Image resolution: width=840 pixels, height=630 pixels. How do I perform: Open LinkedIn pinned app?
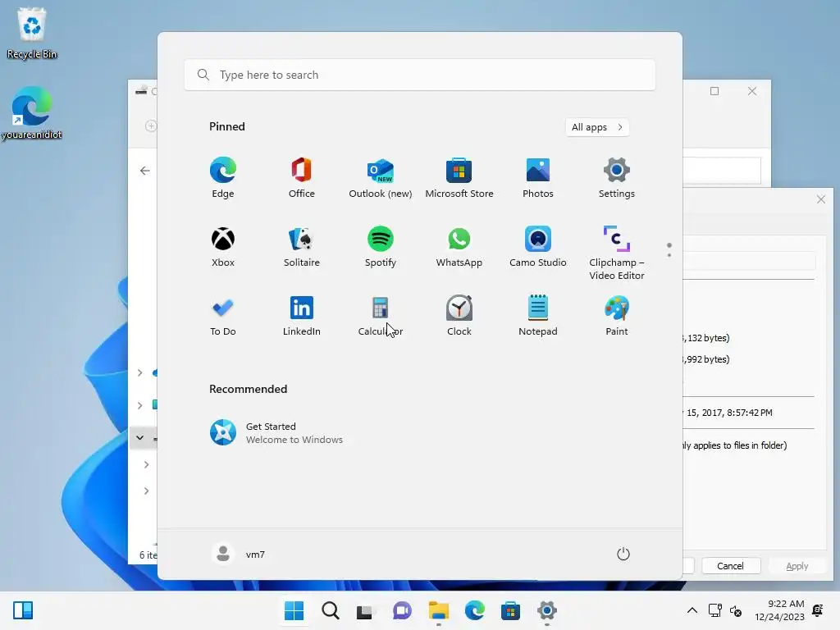302,316
